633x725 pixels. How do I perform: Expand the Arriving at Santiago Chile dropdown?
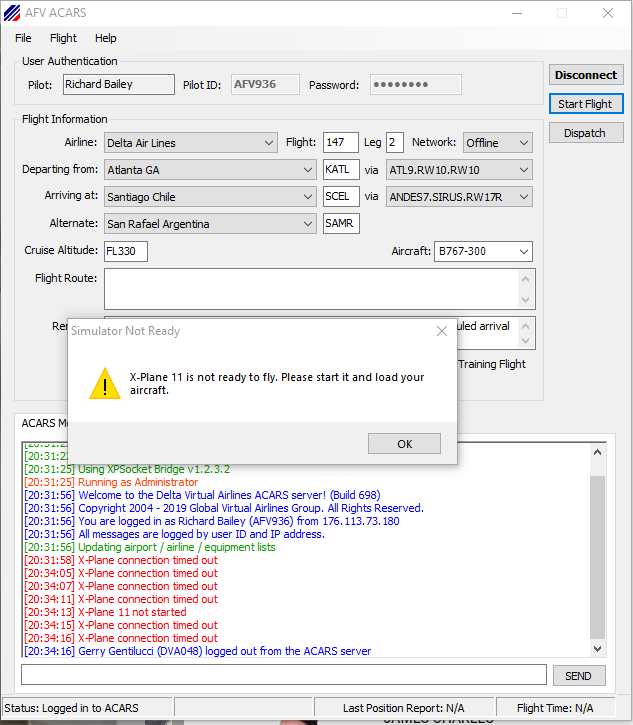tap(210, 197)
